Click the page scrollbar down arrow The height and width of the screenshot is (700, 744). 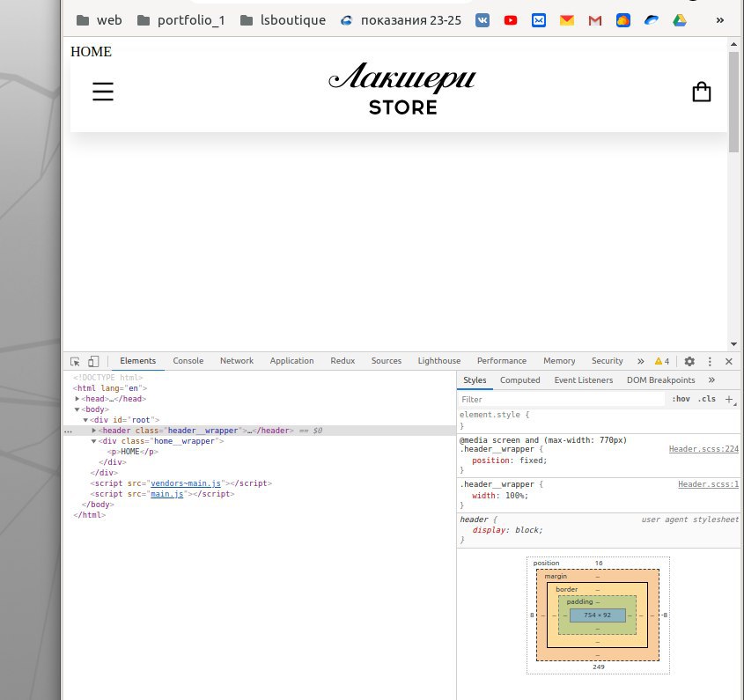733,344
